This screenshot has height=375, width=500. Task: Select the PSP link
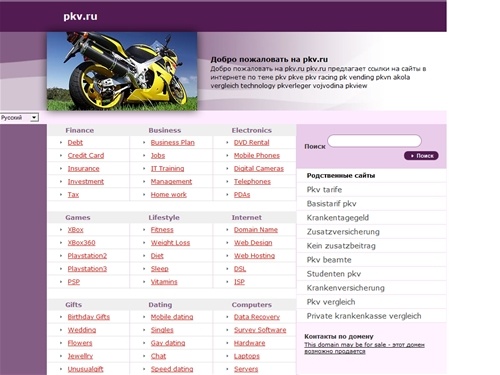pyautogui.click(x=74, y=281)
